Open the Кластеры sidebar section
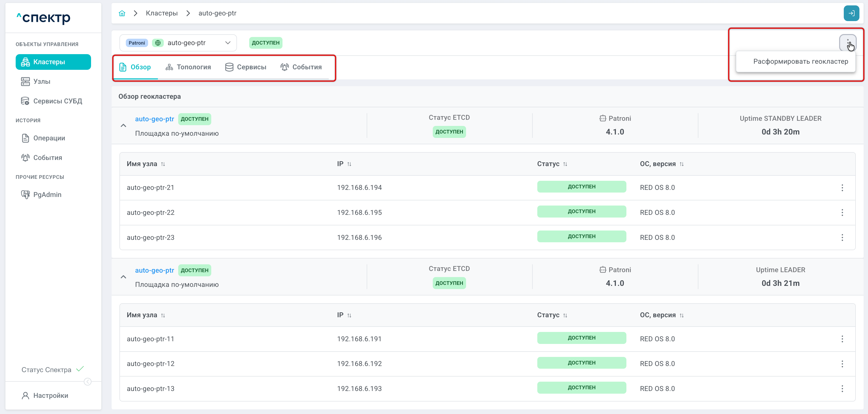868x414 pixels. click(53, 62)
